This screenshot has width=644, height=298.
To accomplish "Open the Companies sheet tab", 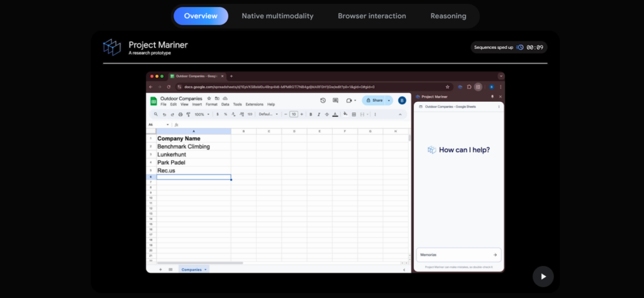I will point(194,270).
